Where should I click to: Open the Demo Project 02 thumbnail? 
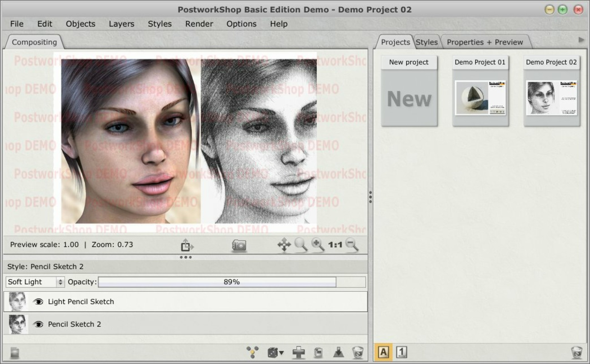pyautogui.click(x=551, y=98)
